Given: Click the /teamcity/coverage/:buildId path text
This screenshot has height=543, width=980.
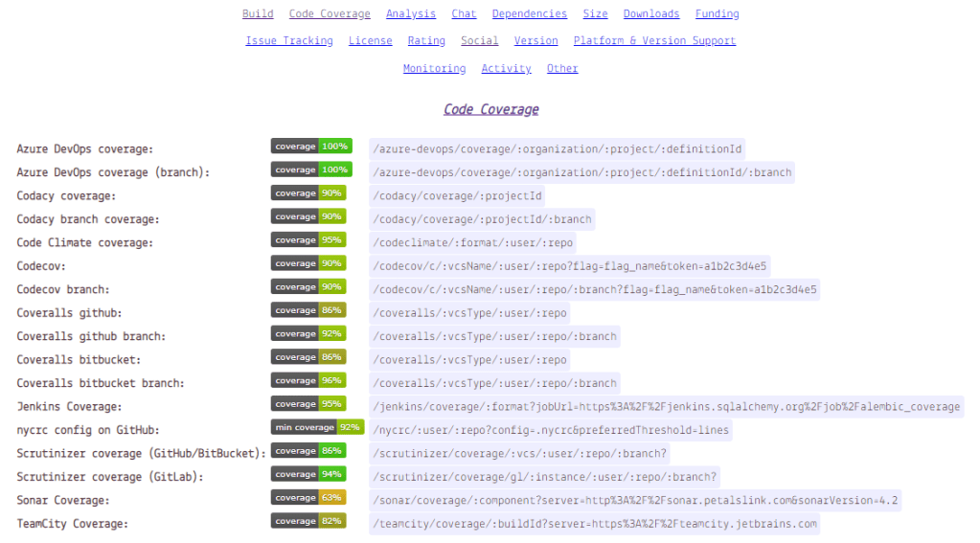Looking at the screenshot, I should (594, 524).
